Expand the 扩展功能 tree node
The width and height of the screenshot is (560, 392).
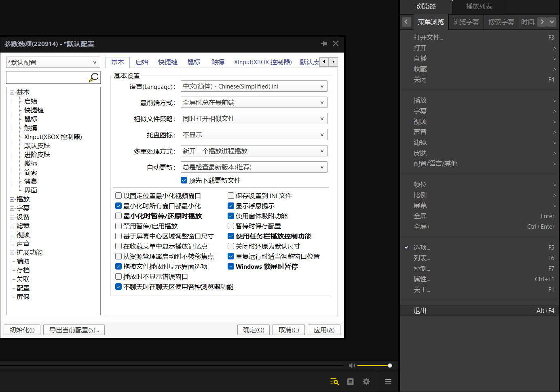(x=12, y=253)
